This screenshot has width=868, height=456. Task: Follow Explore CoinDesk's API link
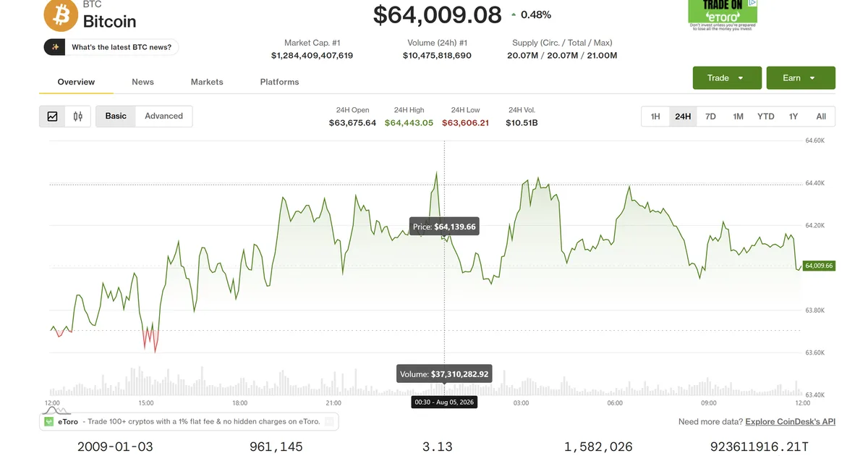point(790,421)
